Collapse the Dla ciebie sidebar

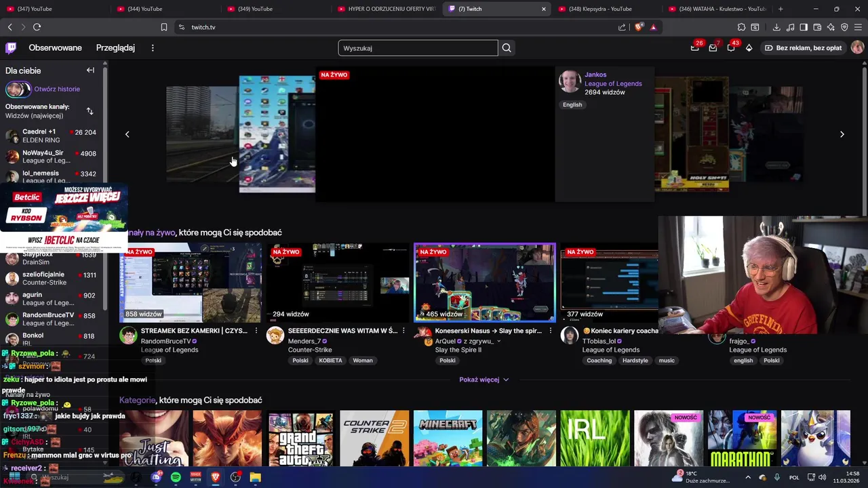click(90, 70)
